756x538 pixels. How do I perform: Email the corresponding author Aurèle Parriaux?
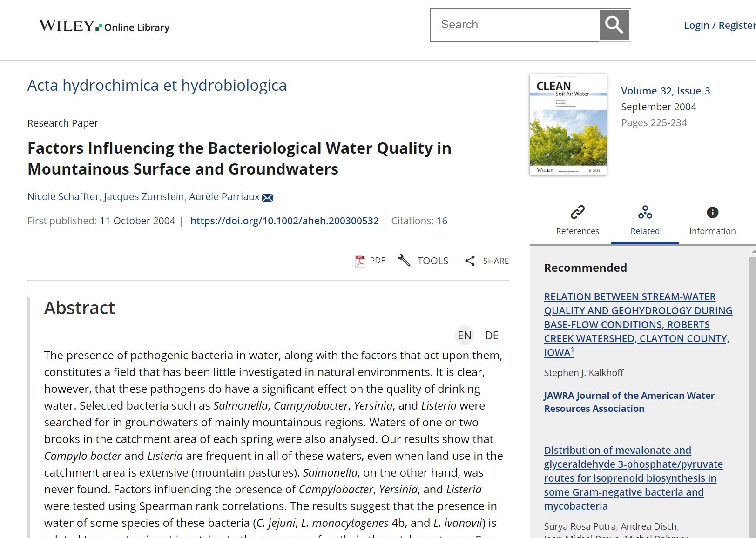(268, 197)
